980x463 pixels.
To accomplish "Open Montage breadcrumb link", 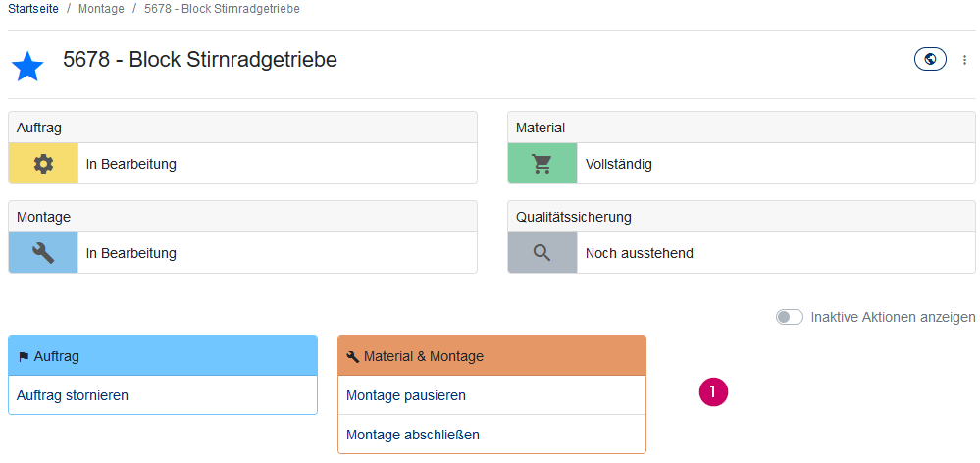I will [x=101, y=9].
